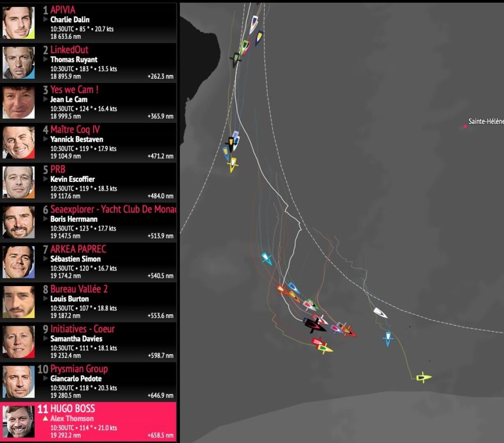
Task: Click "10:30UTC • 114 ° • 21.0 kts" for Alex Thomson
Action: pyautogui.click(x=83, y=428)
